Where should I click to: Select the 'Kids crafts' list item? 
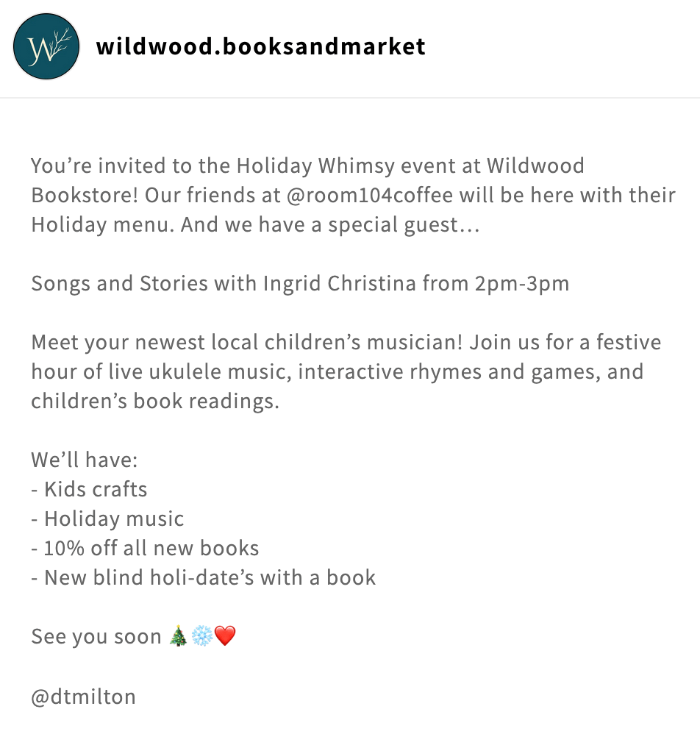tap(96, 490)
